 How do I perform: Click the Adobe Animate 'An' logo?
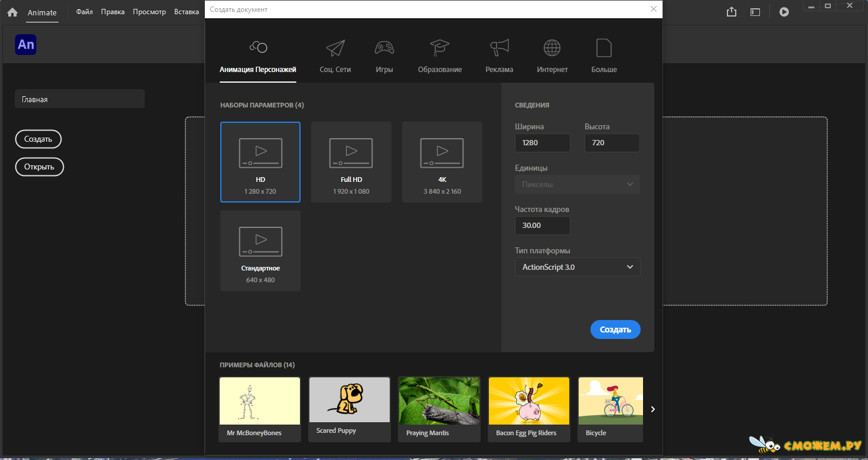[26, 45]
